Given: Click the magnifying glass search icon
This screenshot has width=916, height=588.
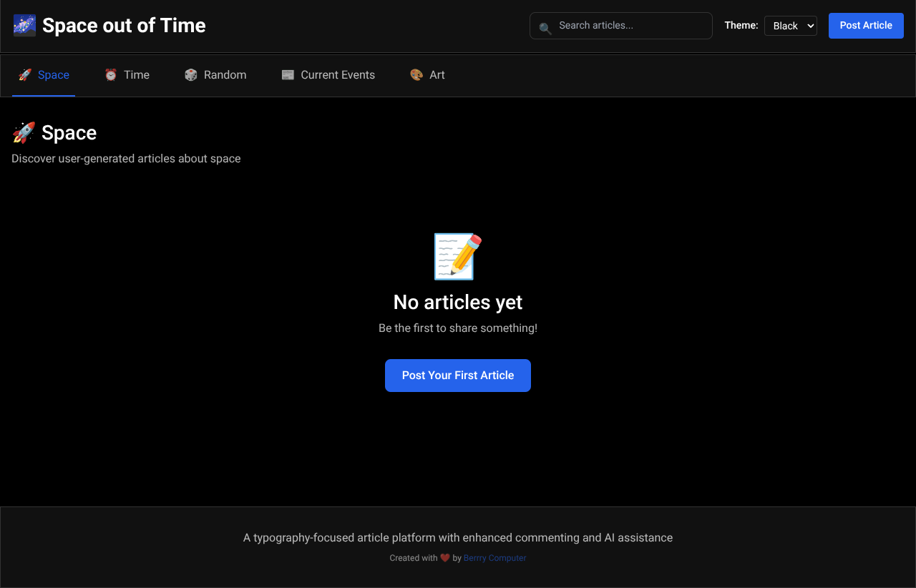Looking at the screenshot, I should (x=545, y=29).
